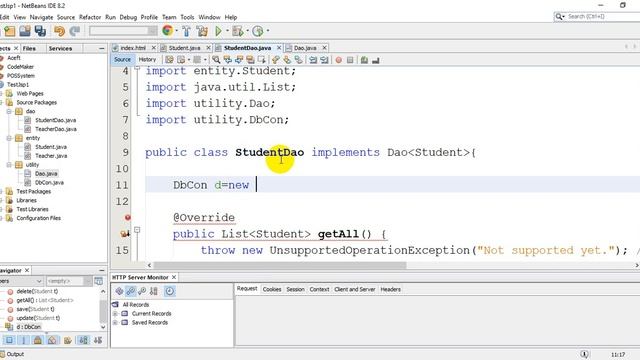Collapse the dao package node
Image resolution: width=640 pixels, height=360 pixels.
(9, 111)
